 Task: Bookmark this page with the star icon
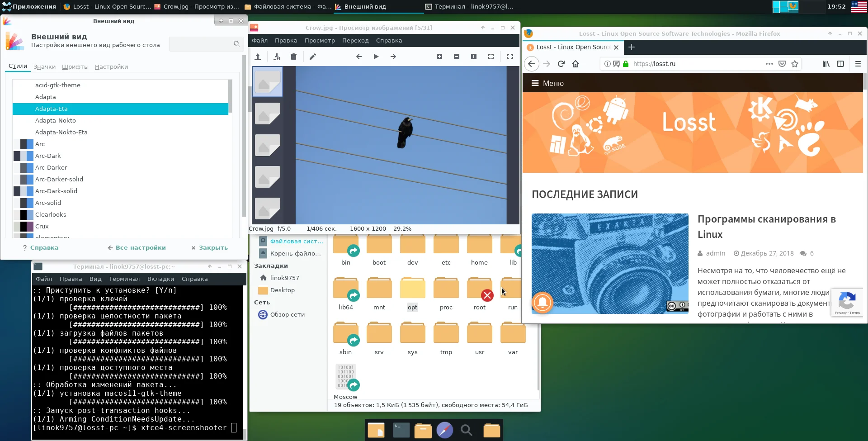(795, 64)
